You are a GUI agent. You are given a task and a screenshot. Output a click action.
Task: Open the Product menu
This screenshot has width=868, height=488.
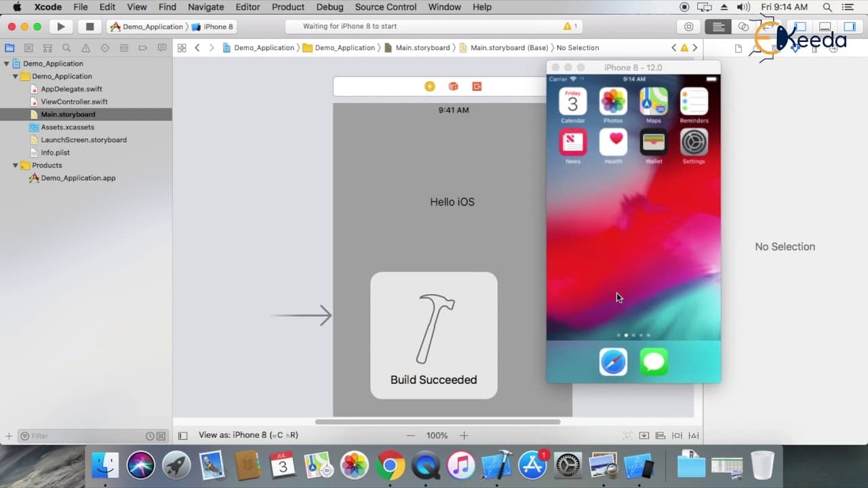tap(288, 7)
